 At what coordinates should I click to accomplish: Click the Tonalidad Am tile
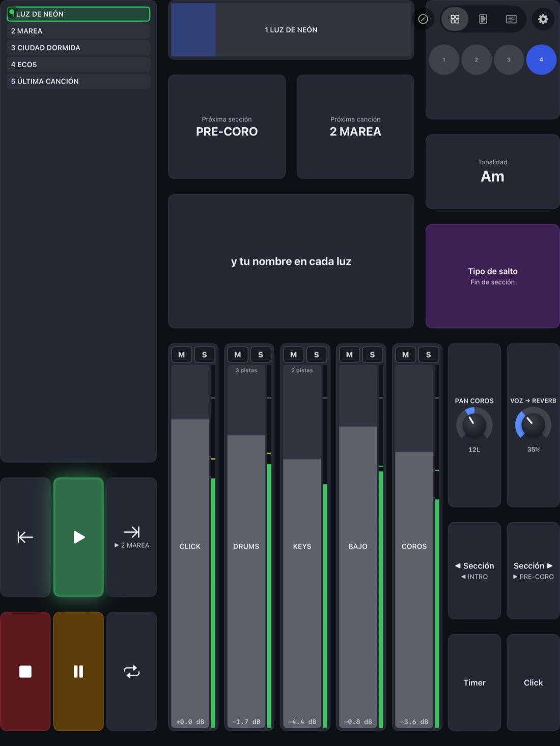click(493, 171)
